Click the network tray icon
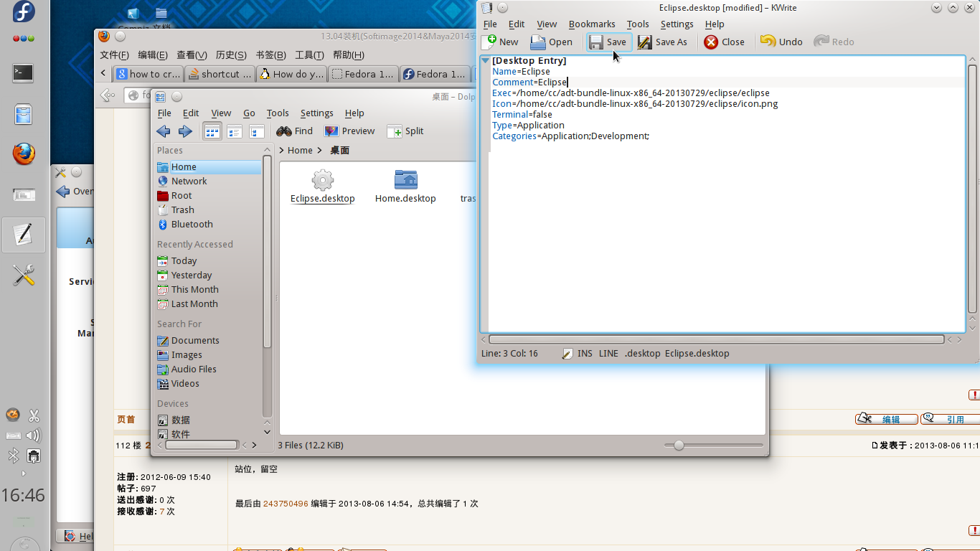 [x=33, y=456]
